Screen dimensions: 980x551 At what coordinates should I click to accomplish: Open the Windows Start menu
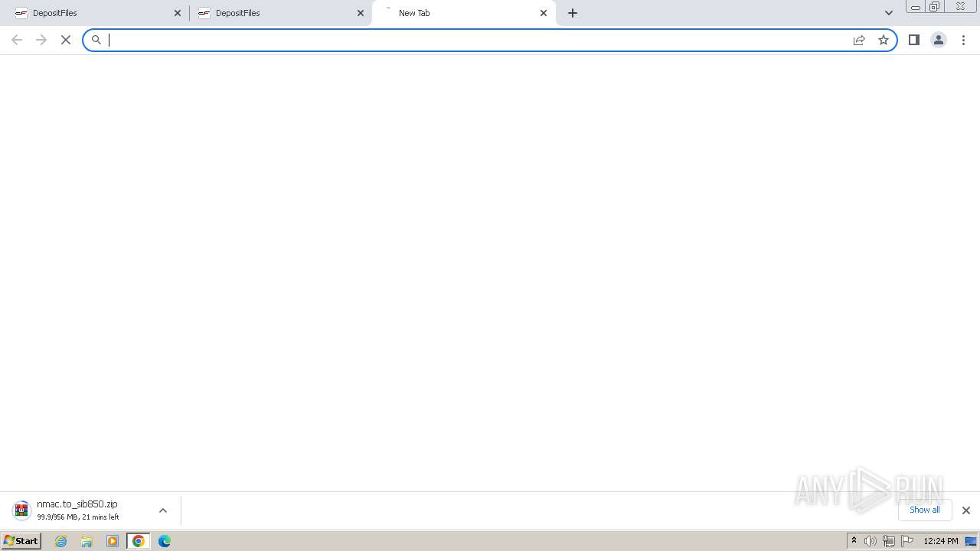(21, 540)
